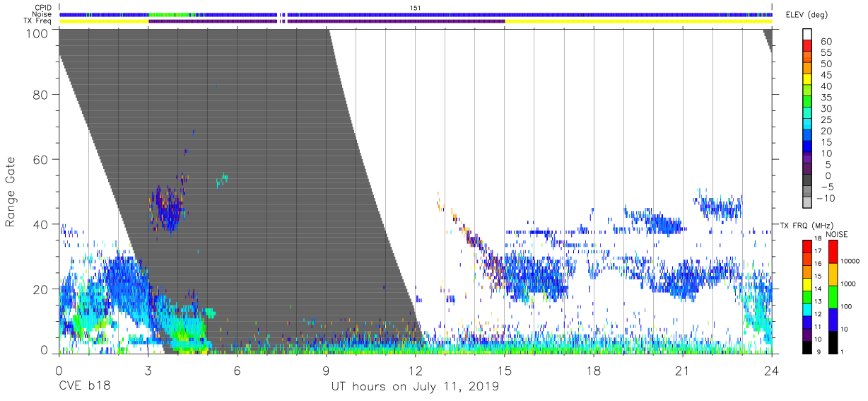
Task: Click the CPID label at top left
Action: coord(42,7)
